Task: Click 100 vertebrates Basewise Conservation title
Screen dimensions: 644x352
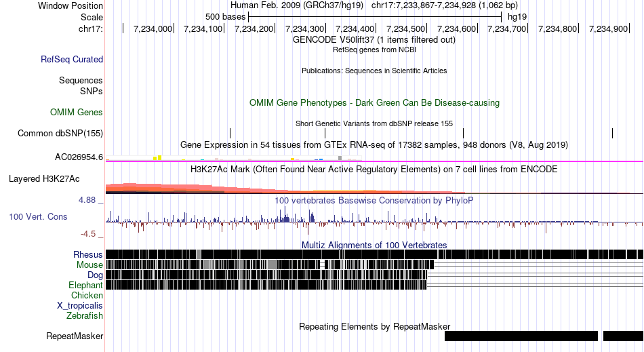Action: point(374,201)
